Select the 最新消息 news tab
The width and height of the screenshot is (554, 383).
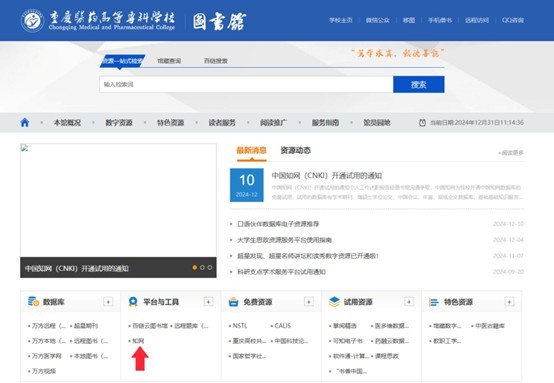[x=251, y=150]
